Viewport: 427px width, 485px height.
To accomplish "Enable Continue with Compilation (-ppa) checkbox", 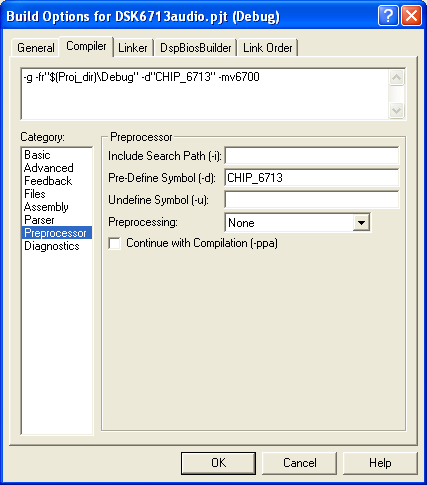I will coord(114,243).
